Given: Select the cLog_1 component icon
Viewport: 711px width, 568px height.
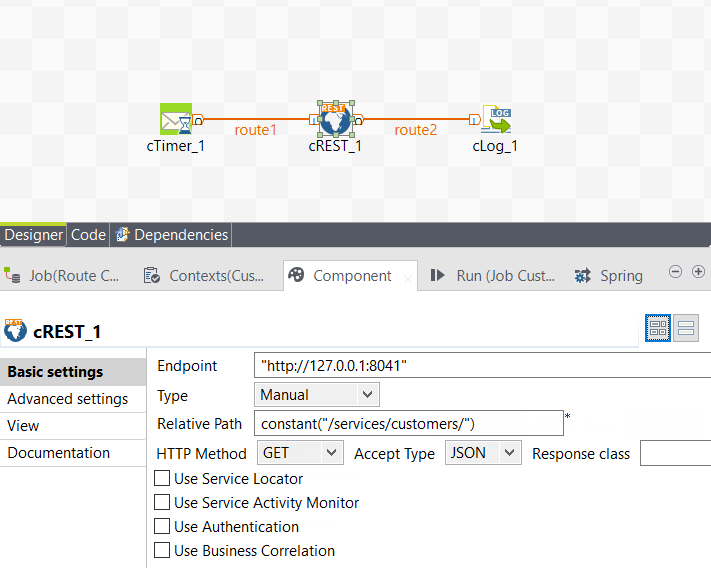Looking at the screenshot, I should (495, 120).
